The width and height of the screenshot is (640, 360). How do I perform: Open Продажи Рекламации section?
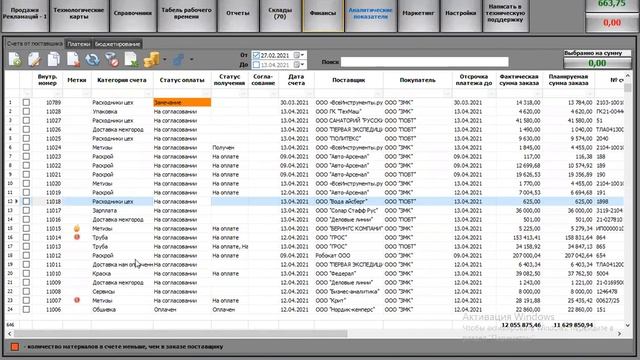point(25,15)
